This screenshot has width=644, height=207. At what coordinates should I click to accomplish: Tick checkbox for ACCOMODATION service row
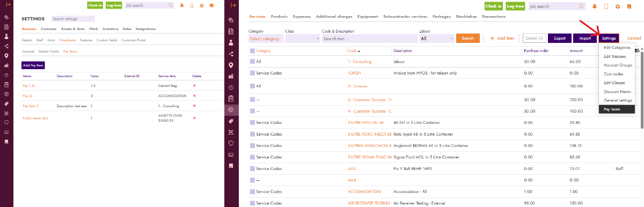point(252,191)
